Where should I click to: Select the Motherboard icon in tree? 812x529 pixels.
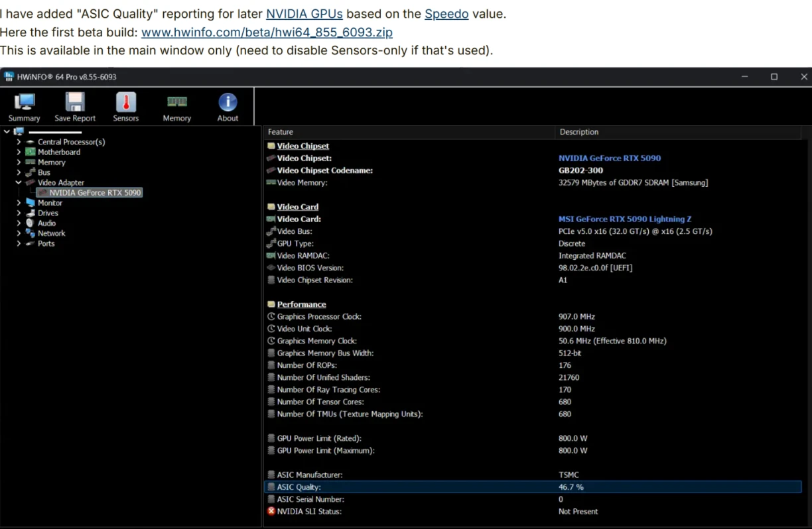[x=31, y=152]
